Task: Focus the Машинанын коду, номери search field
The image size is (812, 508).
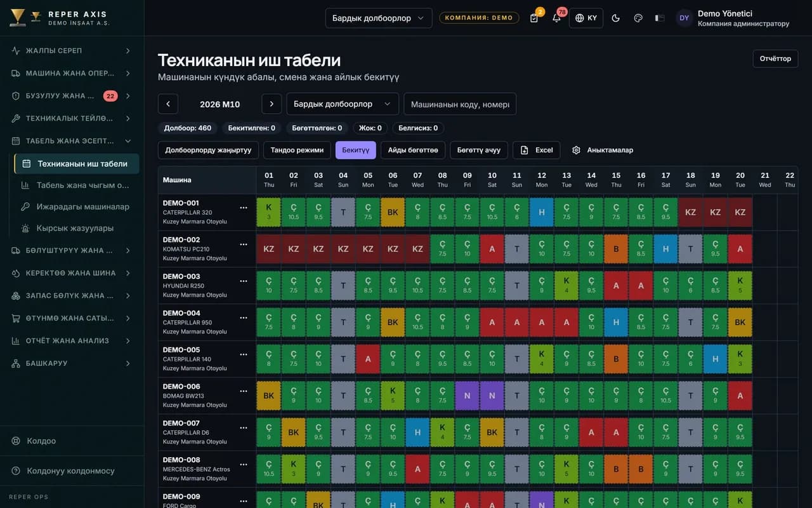Action: pyautogui.click(x=460, y=104)
